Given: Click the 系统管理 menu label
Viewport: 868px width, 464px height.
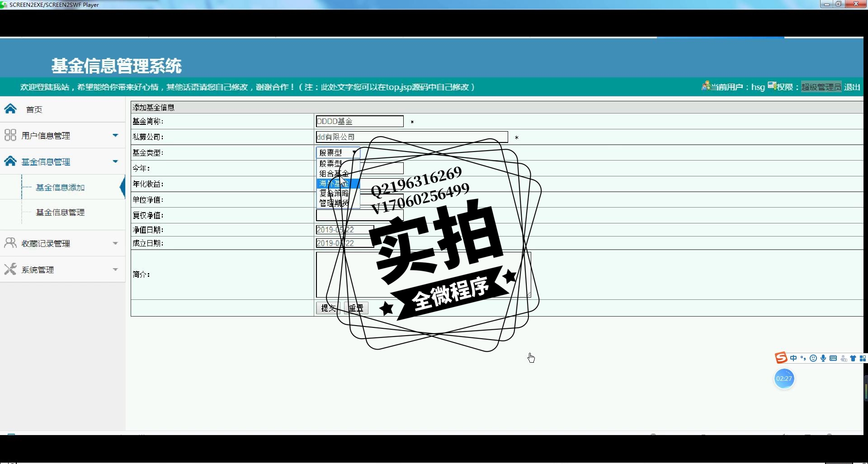Looking at the screenshot, I should (x=38, y=270).
